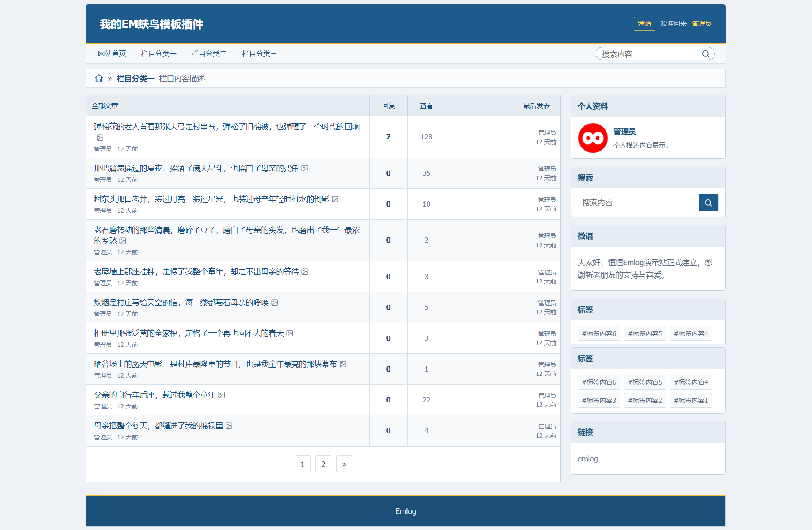Open the 栏目分类二 navigation item
Screen dimensions: 812x530
[209, 54]
